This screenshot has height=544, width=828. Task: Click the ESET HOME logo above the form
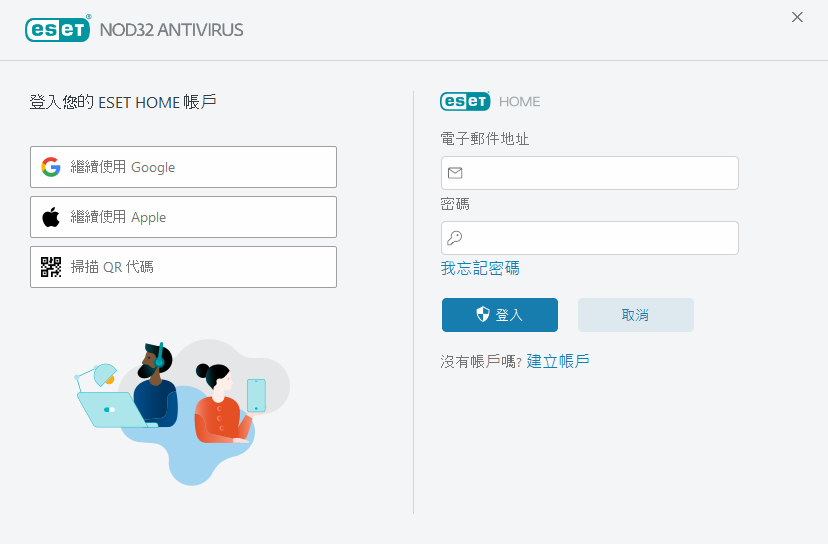point(465,101)
